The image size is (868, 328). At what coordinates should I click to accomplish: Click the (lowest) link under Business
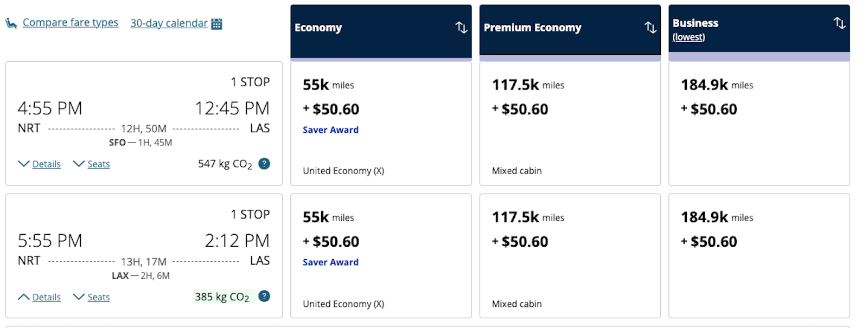click(x=688, y=37)
